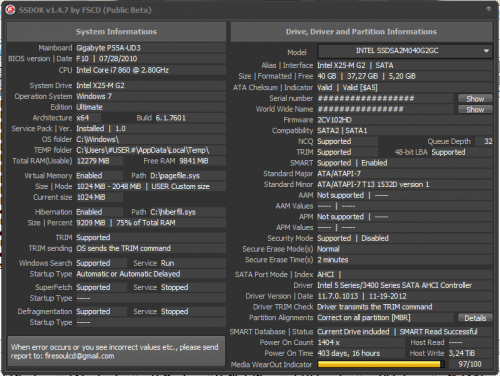Click the OS folder value C:\Windows\
Image resolution: width=500 pixels, height=376 pixels.
pyautogui.click(x=98, y=139)
